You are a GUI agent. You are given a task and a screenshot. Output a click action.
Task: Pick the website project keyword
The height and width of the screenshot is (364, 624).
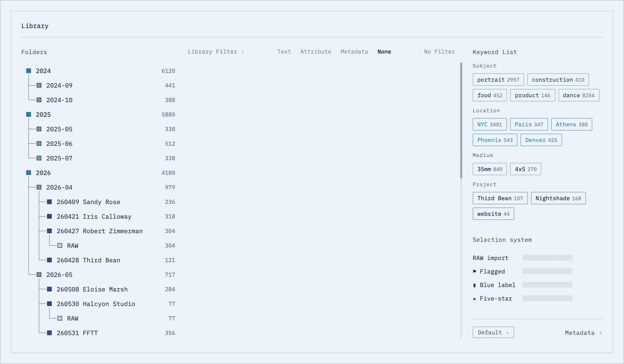[x=493, y=214]
